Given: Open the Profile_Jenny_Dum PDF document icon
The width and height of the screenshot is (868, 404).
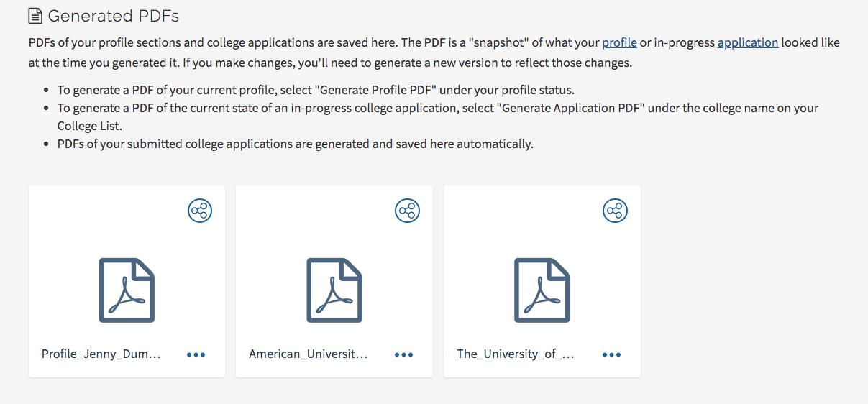Looking at the screenshot, I should tap(127, 290).
